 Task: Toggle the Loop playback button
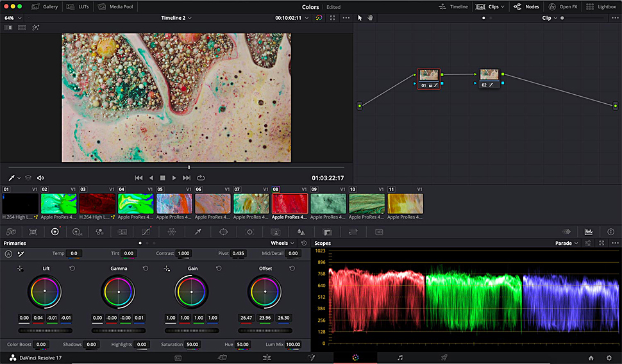click(201, 178)
